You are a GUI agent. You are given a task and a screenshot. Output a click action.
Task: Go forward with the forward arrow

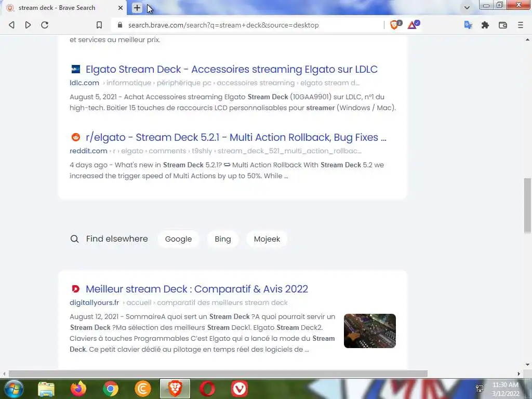(x=28, y=25)
